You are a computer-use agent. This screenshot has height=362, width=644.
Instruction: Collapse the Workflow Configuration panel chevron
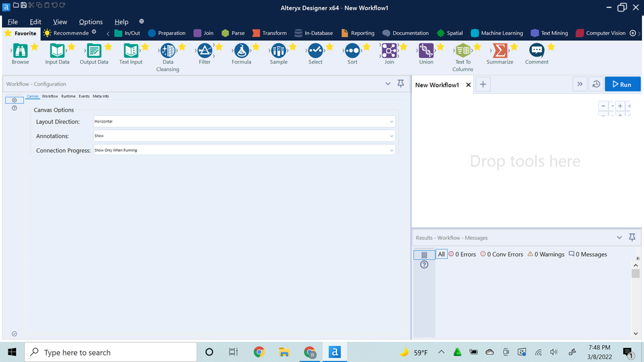pyautogui.click(x=387, y=84)
